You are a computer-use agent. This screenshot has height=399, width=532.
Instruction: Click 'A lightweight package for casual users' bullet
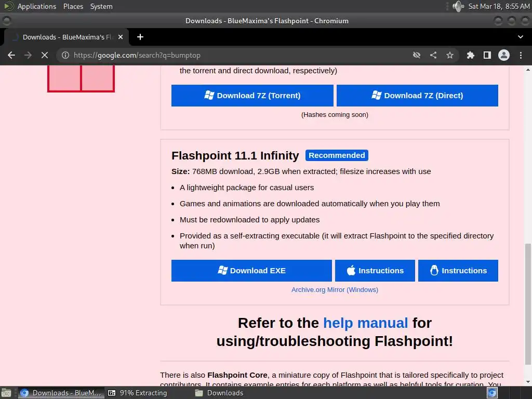coord(247,187)
